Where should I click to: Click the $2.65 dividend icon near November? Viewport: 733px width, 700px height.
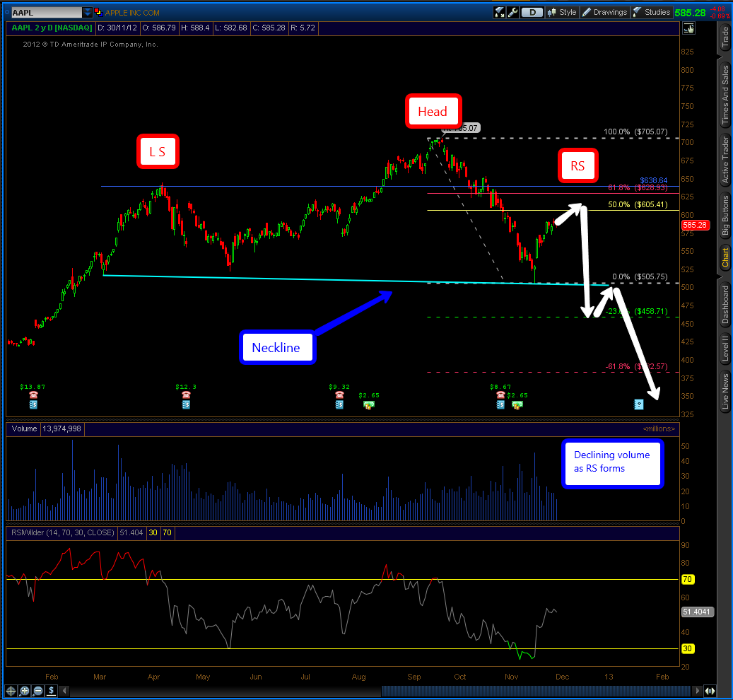tap(517, 405)
